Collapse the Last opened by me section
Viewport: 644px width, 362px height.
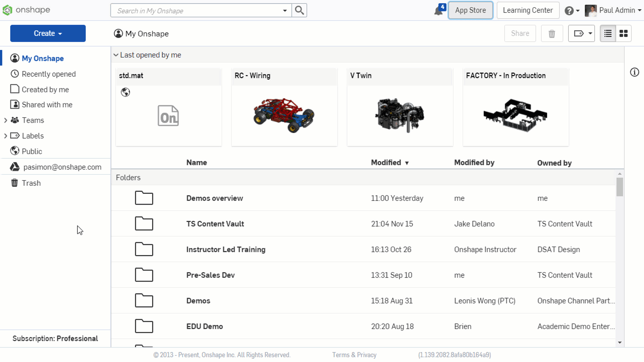(x=116, y=55)
